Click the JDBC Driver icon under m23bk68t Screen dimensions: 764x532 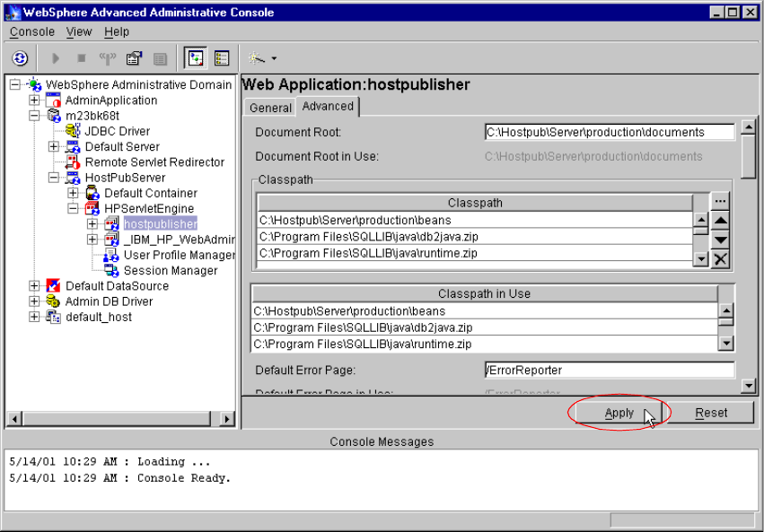tap(75, 131)
